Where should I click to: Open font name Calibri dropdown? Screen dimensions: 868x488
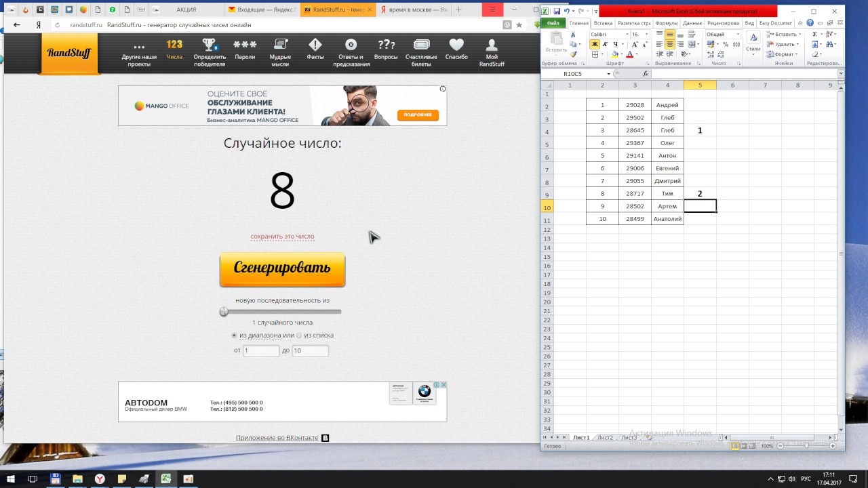tap(627, 34)
